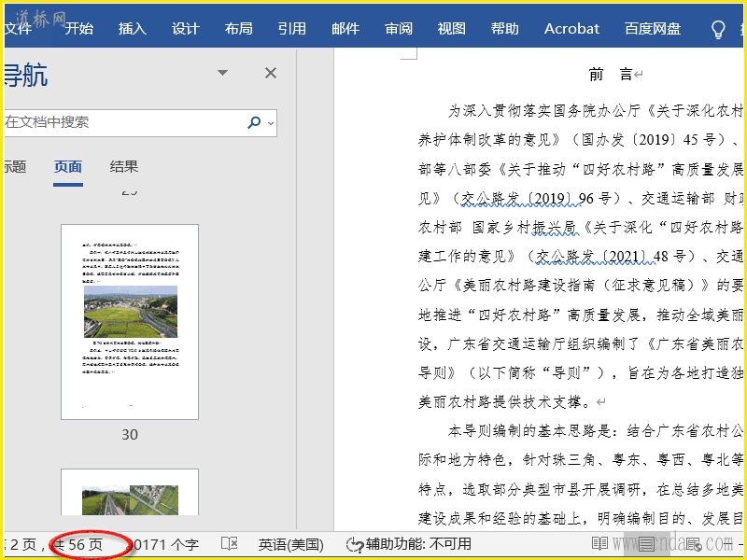Open the 插入 ribbon tab
The width and height of the screenshot is (747, 560).
133,29
